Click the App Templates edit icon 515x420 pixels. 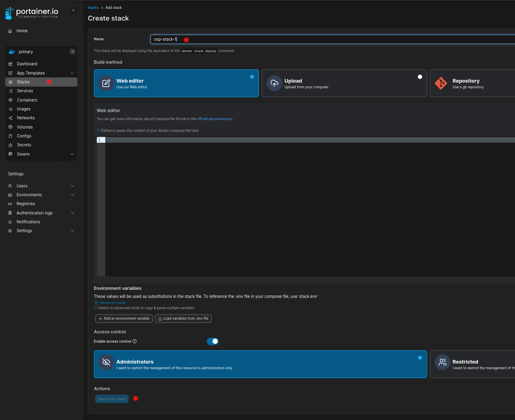click(10, 73)
